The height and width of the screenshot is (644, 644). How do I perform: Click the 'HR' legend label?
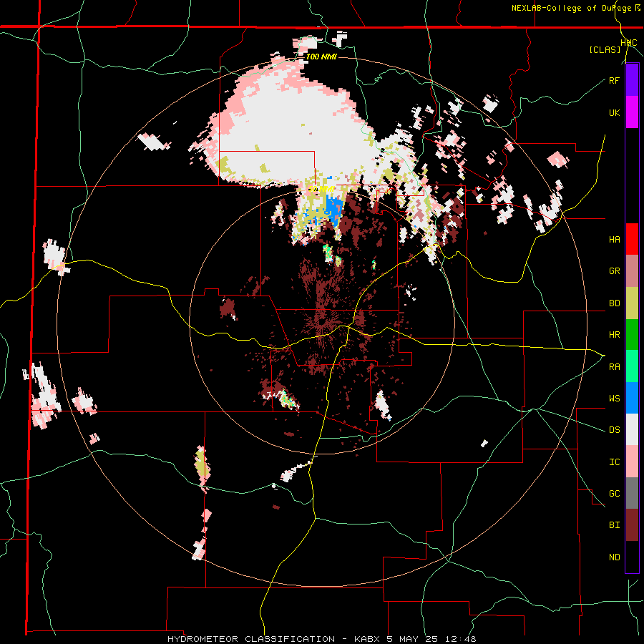pos(614,335)
